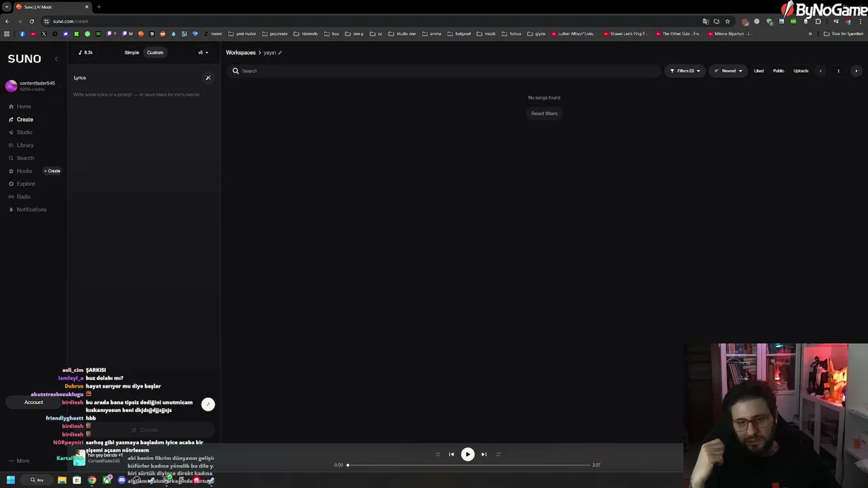Click the pencil icon to rename yayın workspace

280,53
